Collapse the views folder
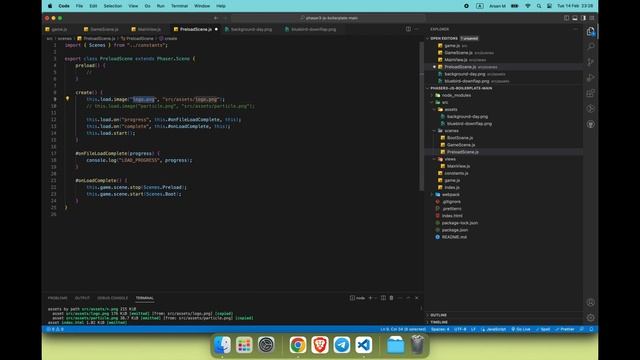The height and width of the screenshot is (360, 640). (450, 159)
